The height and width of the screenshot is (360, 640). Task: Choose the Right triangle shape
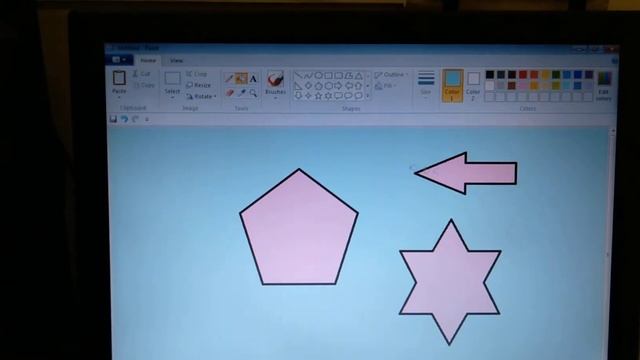click(x=298, y=86)
